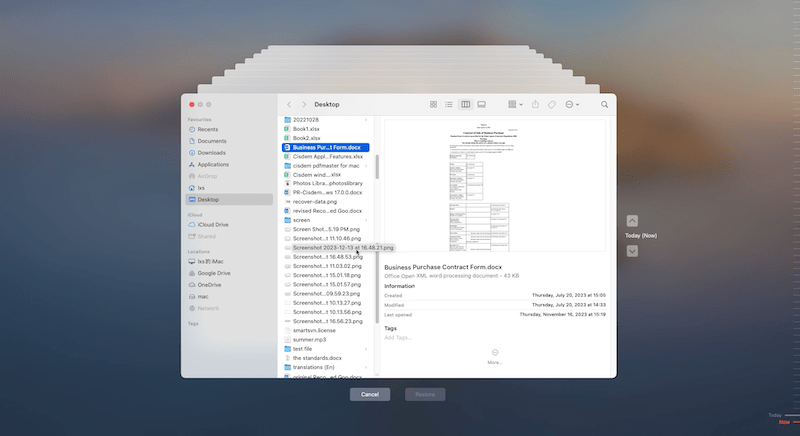
Task: Go back with the left chevron
Action: coord(289,104)
